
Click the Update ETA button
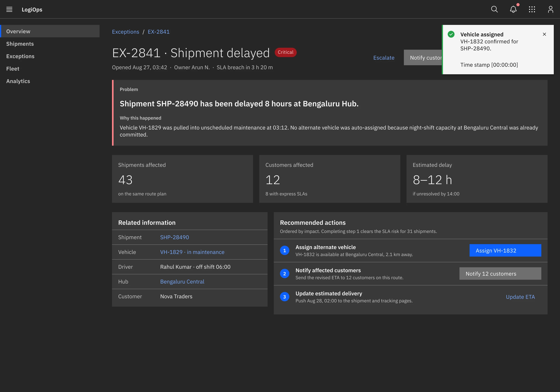click(x=520, y=297)
